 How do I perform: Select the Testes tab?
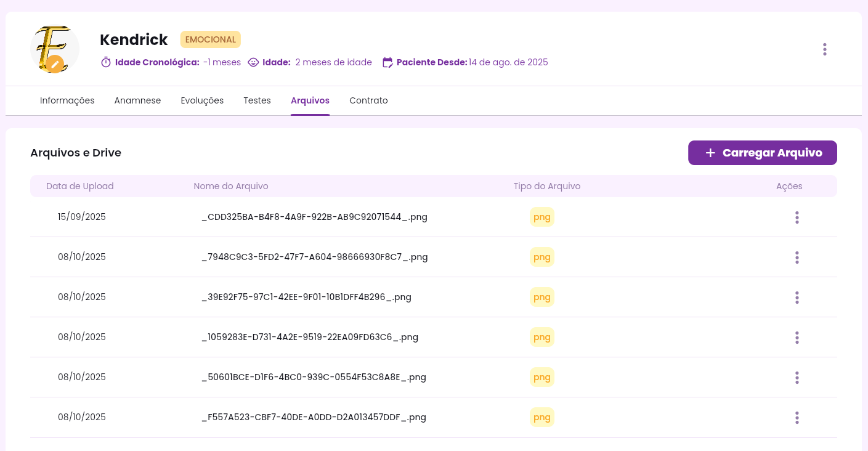pos(257,100)
